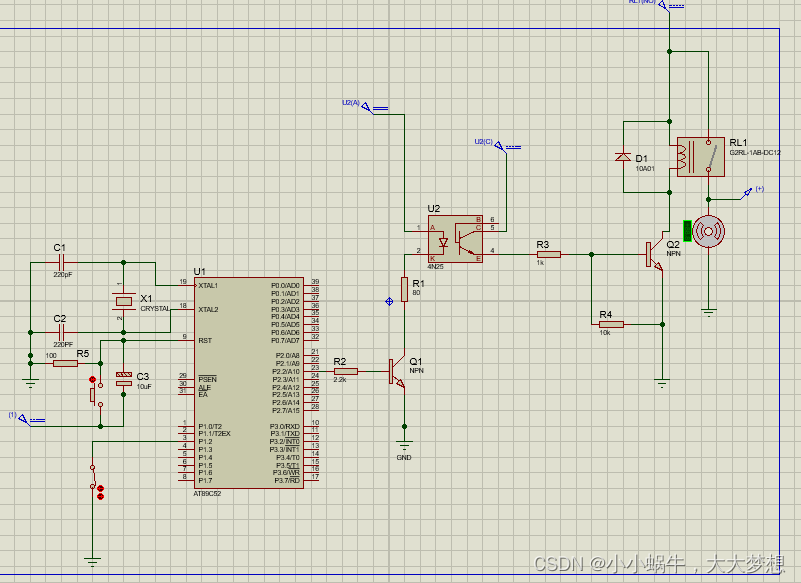
Task: Select electrolytic capacitor C3
Action: 124,379
